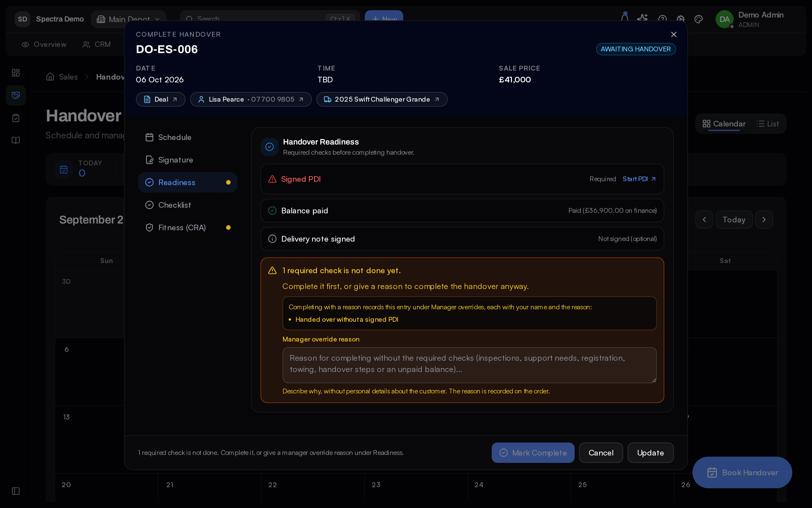Click the override warning triangle icon
812x508 pixels.
[x=272, y=270]
